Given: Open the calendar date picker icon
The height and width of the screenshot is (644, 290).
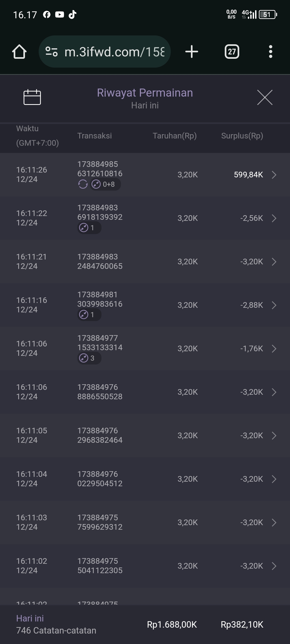Looking at the screenshot, I should 32,97.
